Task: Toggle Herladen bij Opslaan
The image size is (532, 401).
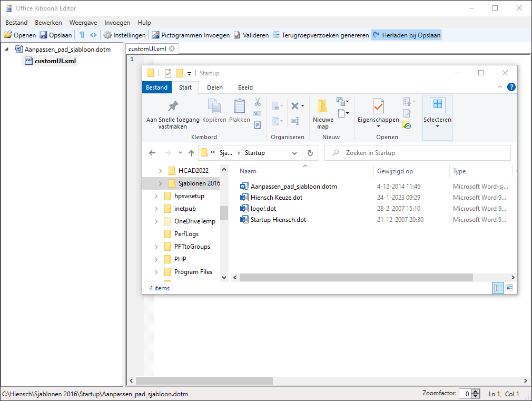Action: pos(407,35)
